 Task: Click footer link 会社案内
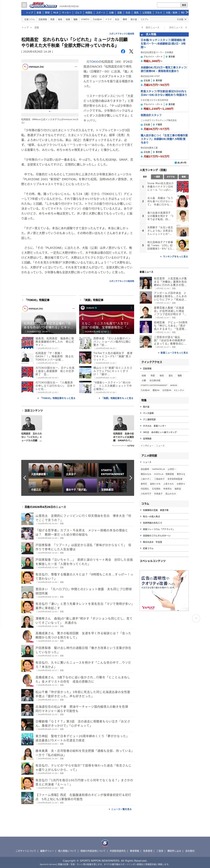190,851
